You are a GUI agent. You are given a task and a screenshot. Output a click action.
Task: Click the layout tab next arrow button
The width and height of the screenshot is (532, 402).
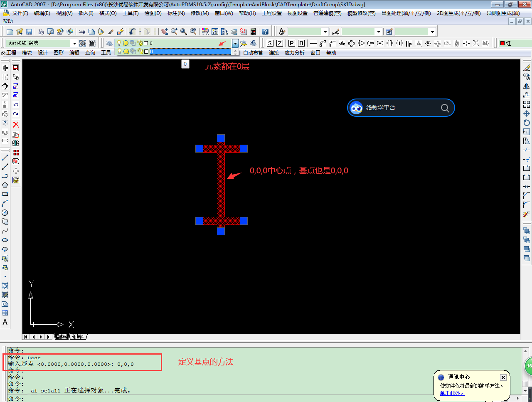point(41,337)
